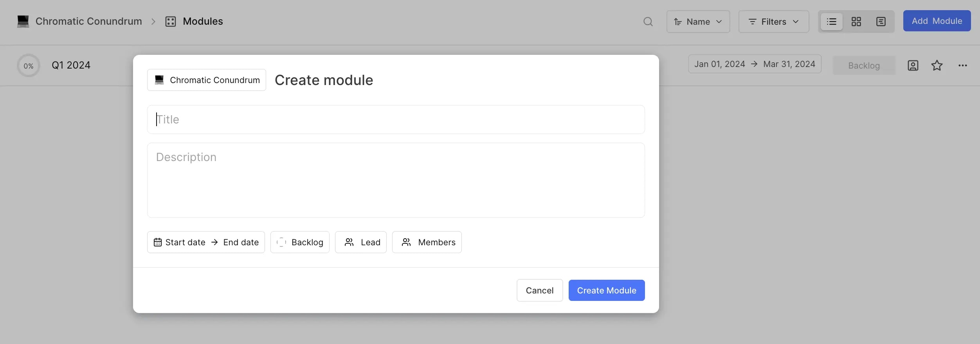Click the Q1 2024 lead avatar icon
This screenshot has height=344, width=980.
pos(913,65)
